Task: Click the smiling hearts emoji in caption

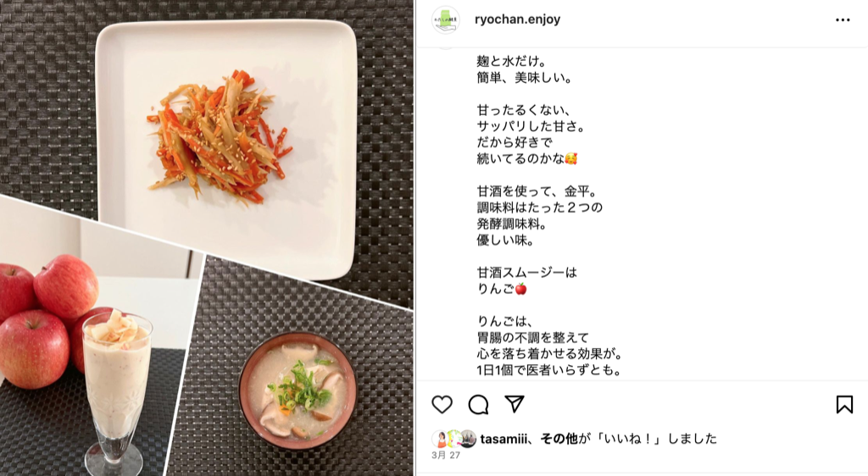Action: tap(570, 159)
